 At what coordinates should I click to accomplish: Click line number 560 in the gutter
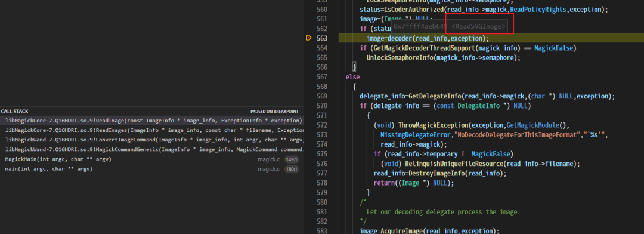point(322,10)
